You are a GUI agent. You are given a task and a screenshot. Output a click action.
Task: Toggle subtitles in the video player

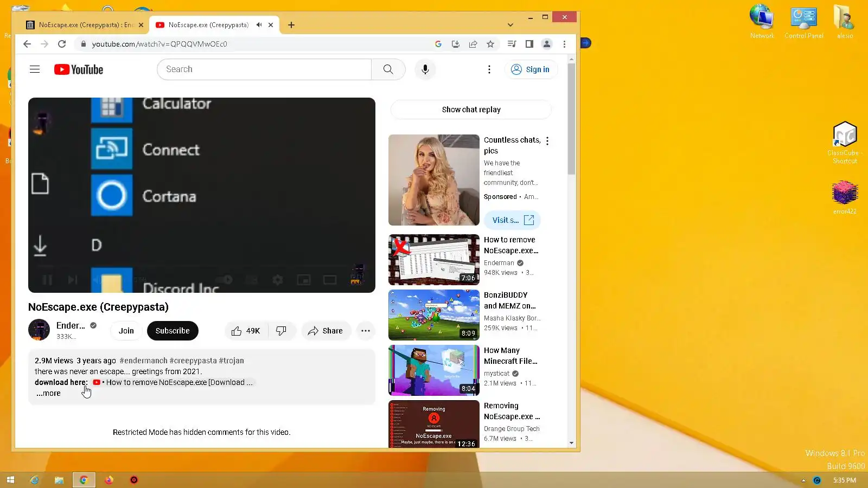pyautogui.click(x=252, y=280)
